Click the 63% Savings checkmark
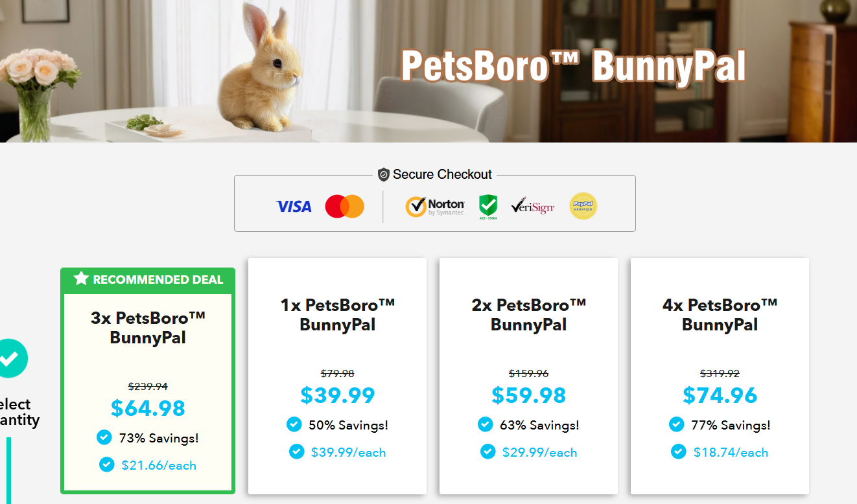 click(x=486, y=424)
